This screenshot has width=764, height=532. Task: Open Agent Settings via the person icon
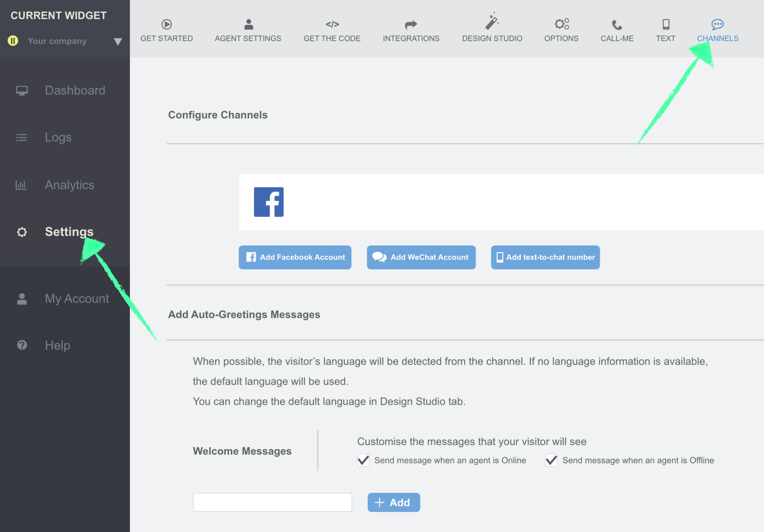(248, 24)
